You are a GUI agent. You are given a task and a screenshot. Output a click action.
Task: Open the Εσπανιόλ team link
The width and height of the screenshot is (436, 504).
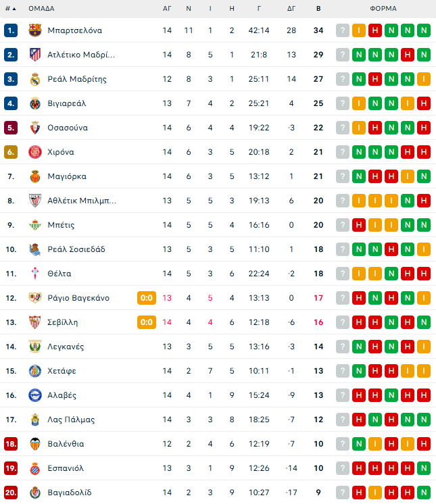[x=66, y=468]
